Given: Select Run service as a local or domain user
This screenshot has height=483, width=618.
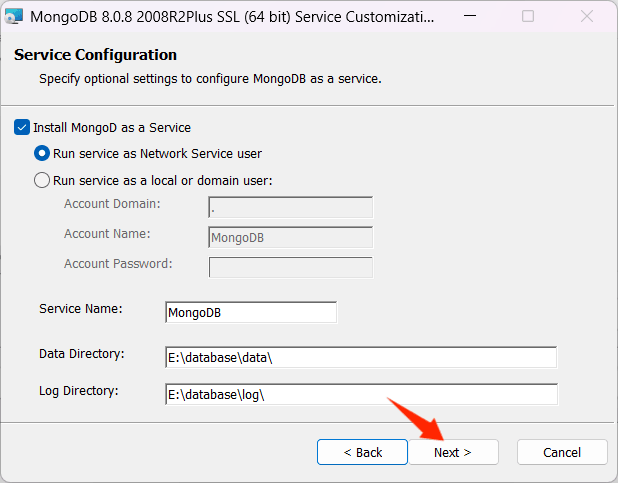Looking at the screenshot, I should click(42, 180).
